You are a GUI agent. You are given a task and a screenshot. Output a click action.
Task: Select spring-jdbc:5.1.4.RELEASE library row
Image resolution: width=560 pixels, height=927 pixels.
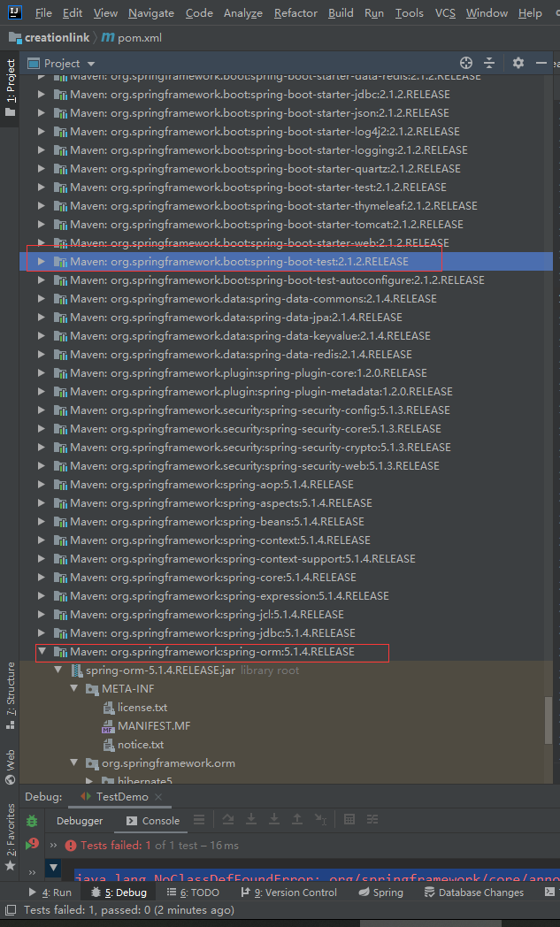click(x=287, y=633)
